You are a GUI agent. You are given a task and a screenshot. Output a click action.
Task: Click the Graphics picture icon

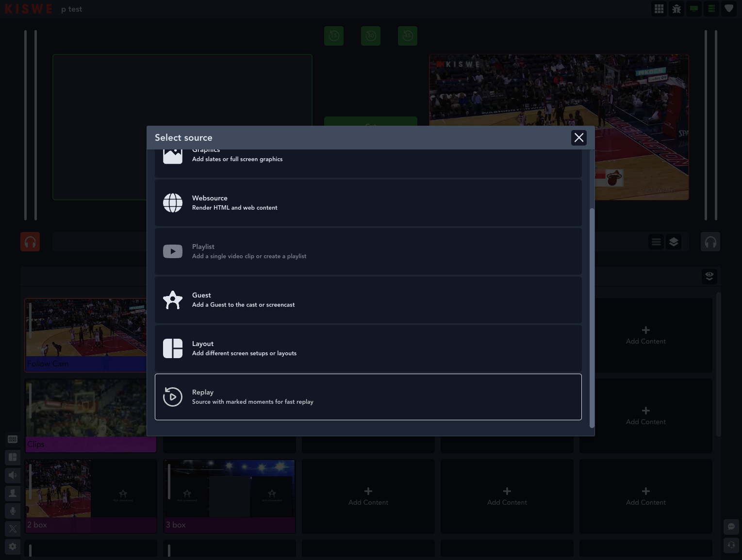click(172, 157)
